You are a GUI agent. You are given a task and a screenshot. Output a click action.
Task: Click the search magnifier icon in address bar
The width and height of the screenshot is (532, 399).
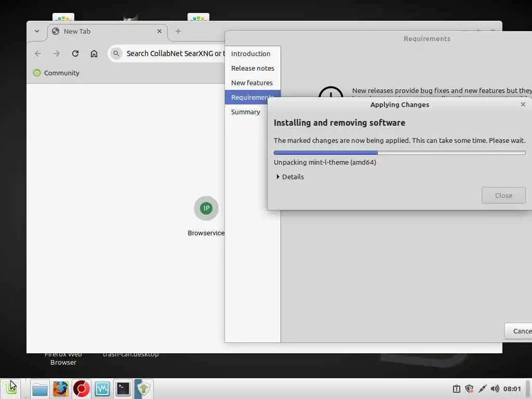[x=116, y=54]
